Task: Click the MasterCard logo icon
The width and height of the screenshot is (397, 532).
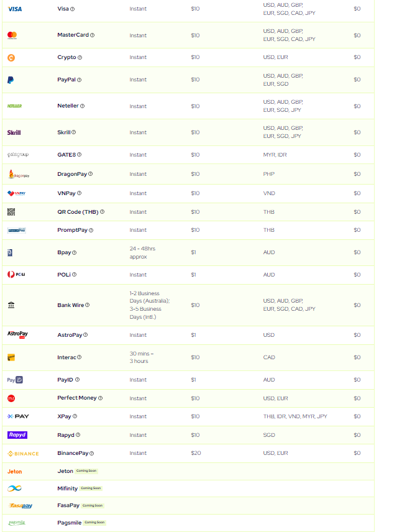Action: coord(12,35)
